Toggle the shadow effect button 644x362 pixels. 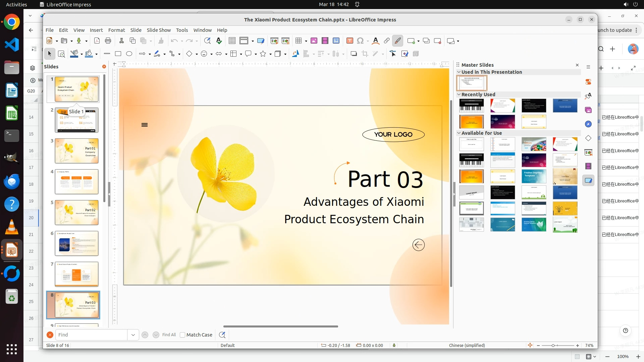354,54
